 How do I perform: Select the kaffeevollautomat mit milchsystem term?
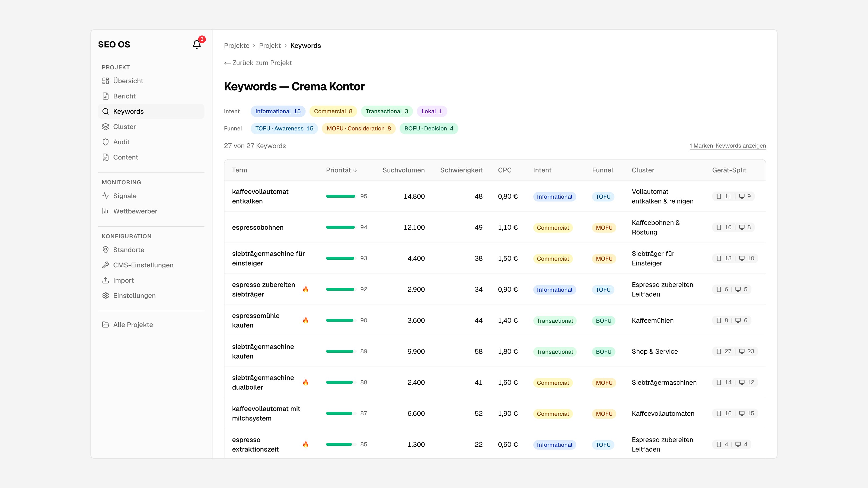coord(266,413)
